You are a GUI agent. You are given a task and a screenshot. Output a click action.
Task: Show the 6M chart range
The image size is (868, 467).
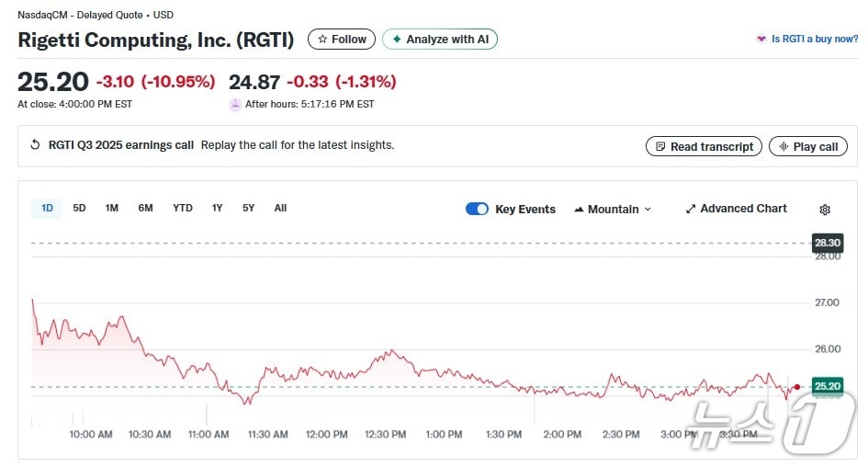145,208
